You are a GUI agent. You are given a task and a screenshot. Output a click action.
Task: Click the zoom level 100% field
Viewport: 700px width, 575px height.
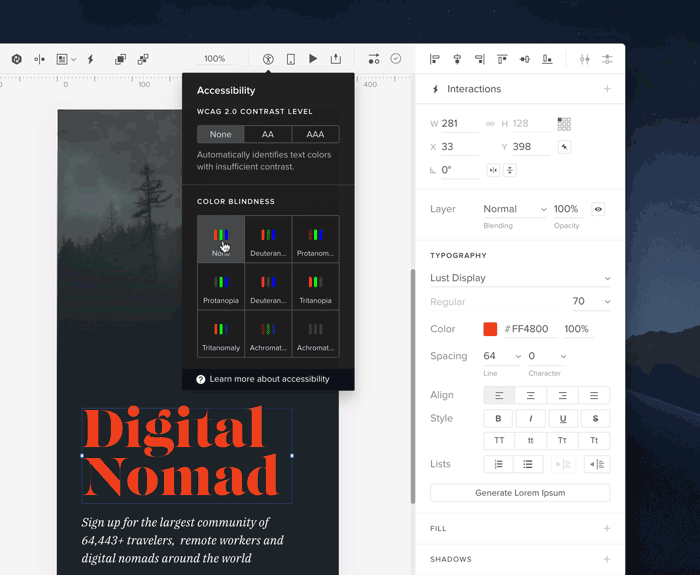(x=215, y=59)
